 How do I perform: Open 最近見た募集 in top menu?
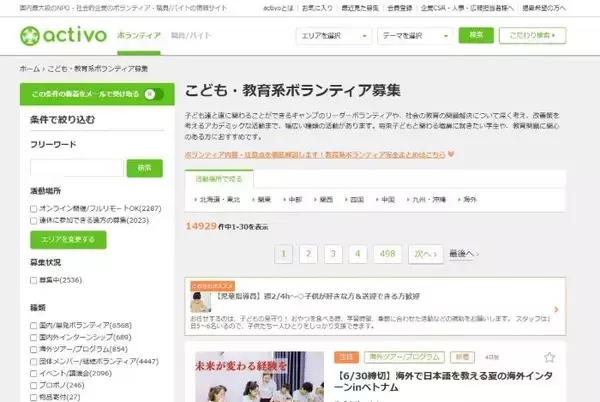360,8
